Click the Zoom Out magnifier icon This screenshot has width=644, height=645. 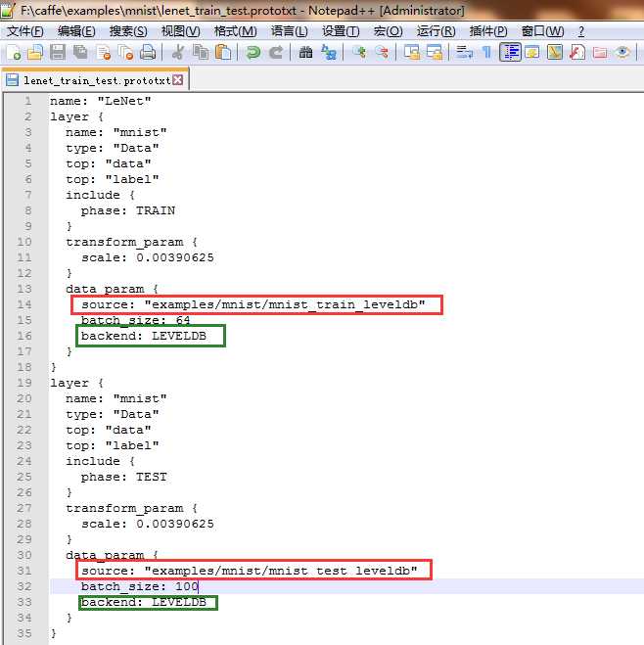[382, 53]
